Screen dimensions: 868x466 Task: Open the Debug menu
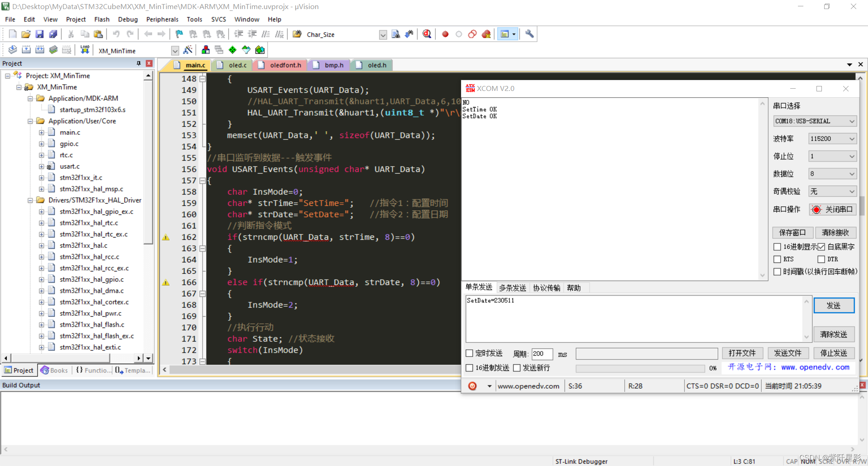[x=128, y=19]
